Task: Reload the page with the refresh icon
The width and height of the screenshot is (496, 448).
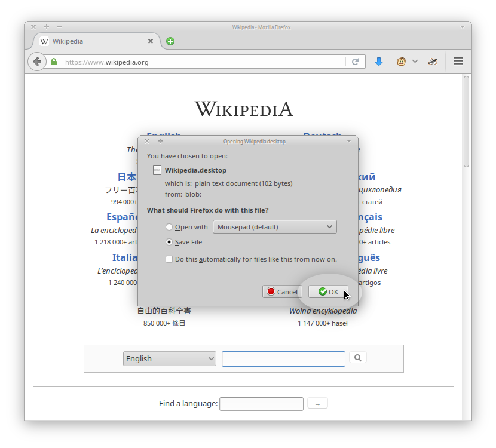Action: coord(355,62)
